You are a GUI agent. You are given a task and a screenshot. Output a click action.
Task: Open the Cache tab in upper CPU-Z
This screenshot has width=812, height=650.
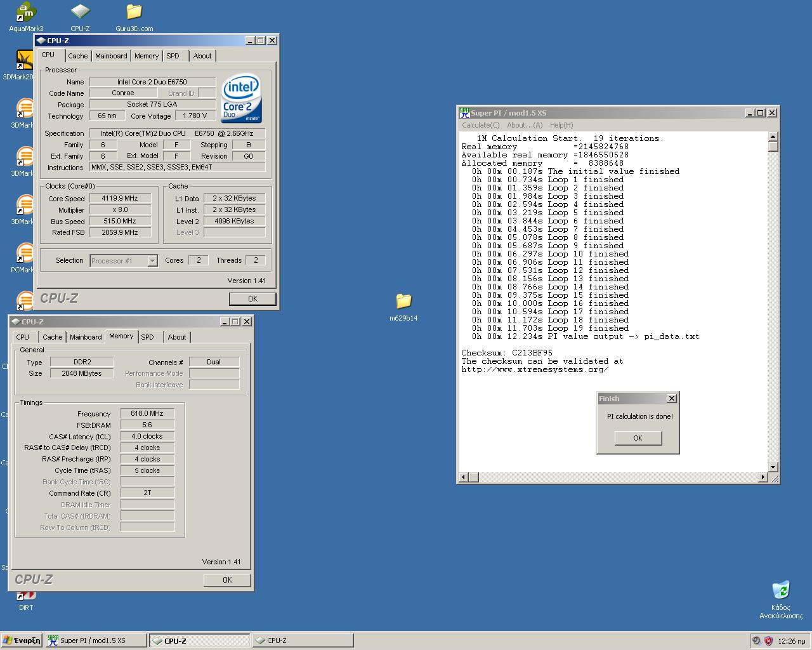click(78, 56)
